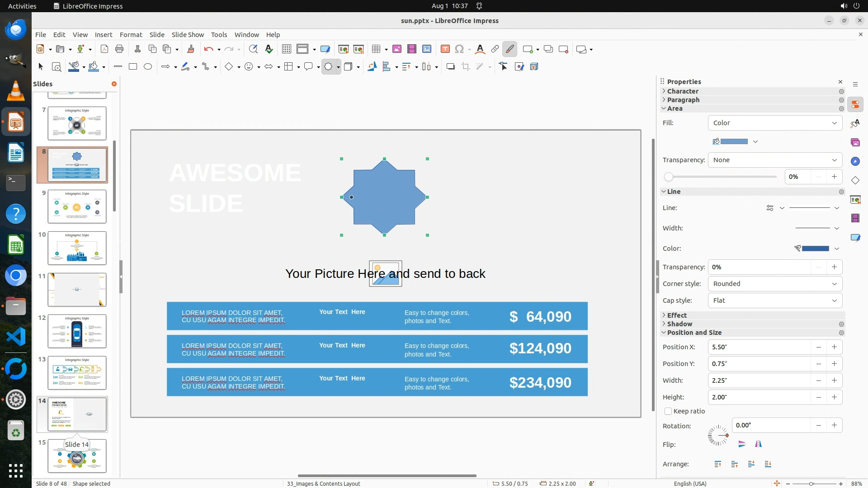Expand the Character section
Screen dimensions: 868x488
tap(683, 91)
